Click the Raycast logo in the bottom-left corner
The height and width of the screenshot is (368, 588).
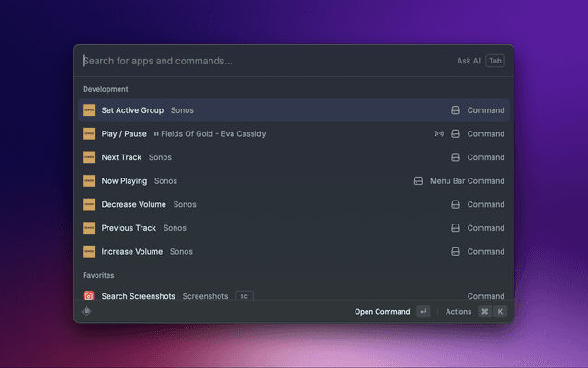[x=87, y=312]
